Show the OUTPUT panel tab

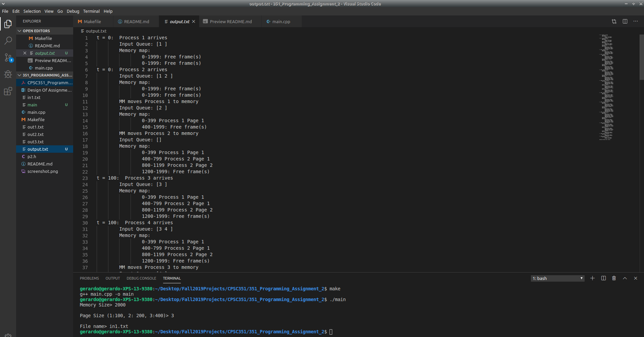tap(113, 278)
